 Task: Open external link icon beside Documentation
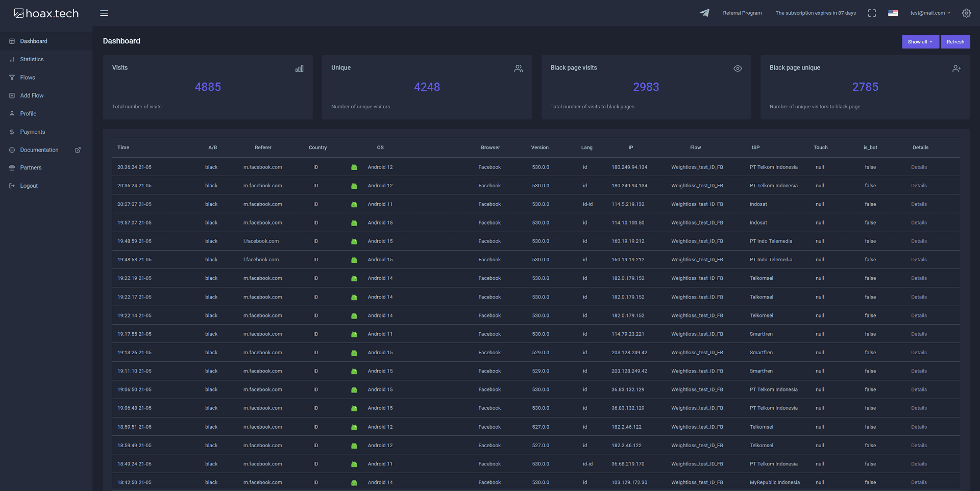pos(78,150)
